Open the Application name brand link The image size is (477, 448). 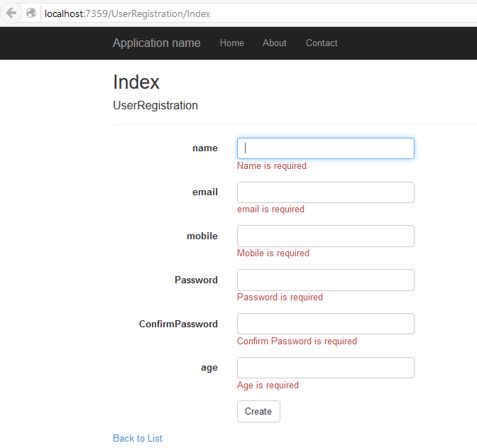tap(157, 43)
